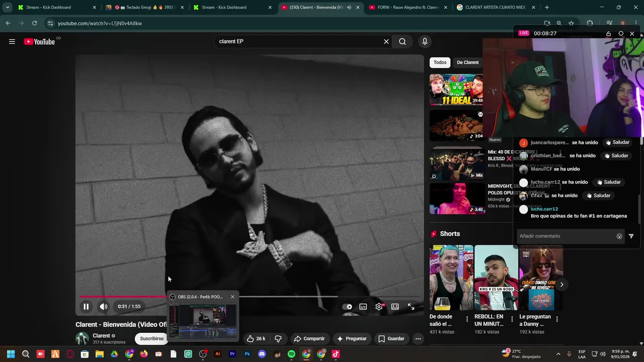Switch to theater mode in player
Viewport: 644px width, 362px height.
coord(395,307)
